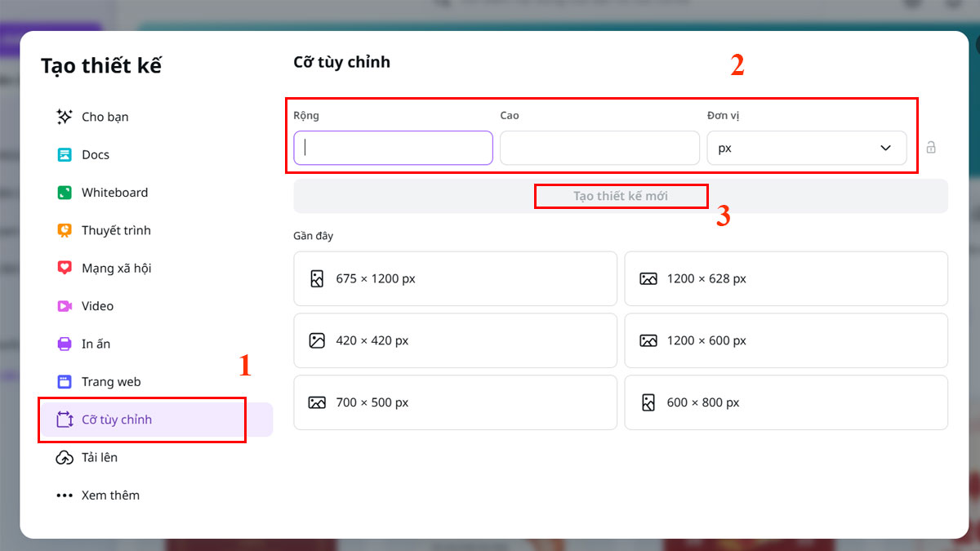The height and width of the screenshot is (551, 980).
Task: Open the Docs icon in sidebar
Action: pos(65,155)
